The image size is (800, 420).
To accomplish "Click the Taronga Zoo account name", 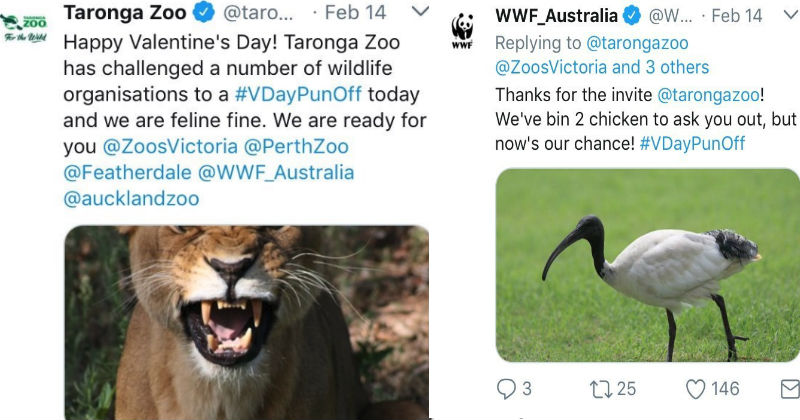I will pyautogui.click(x=124, y=13).
